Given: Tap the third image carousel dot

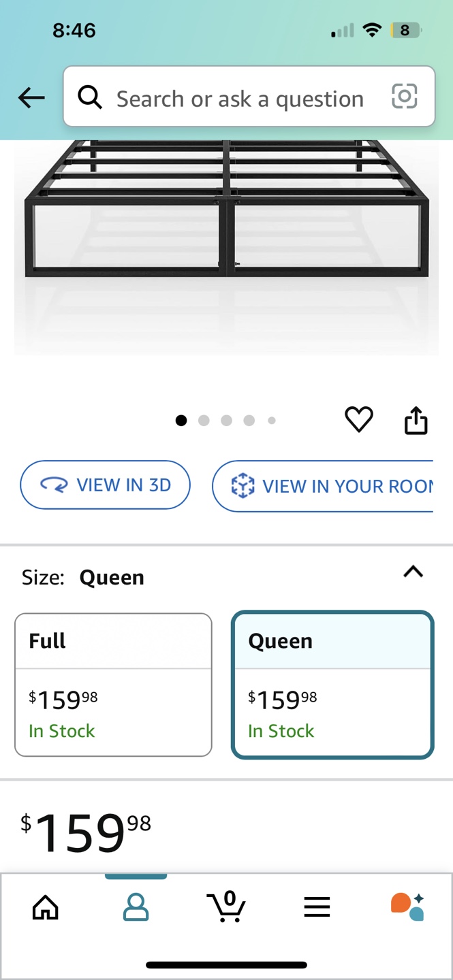Looking at the screenshot, I should click(227, 421).
